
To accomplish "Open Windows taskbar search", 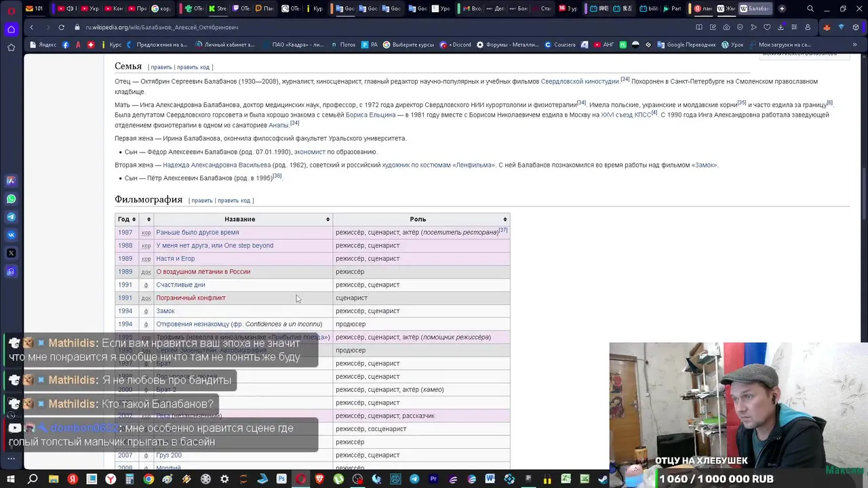I will (x=32, y=479).
